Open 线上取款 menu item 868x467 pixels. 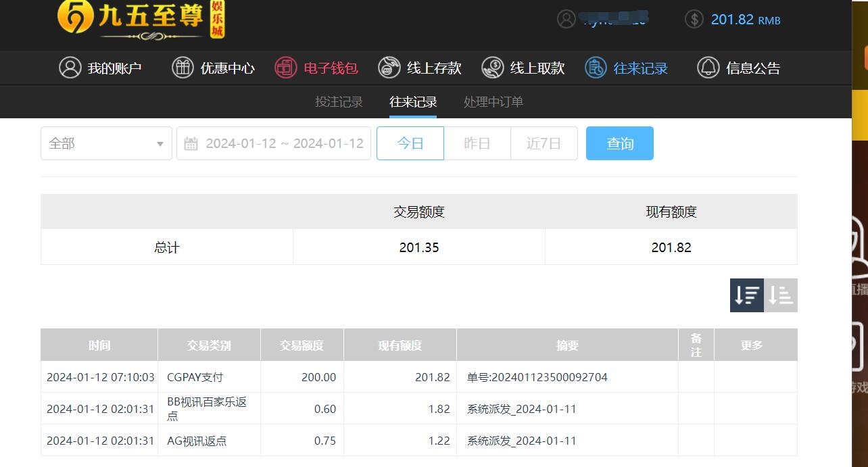pos(523,68)
